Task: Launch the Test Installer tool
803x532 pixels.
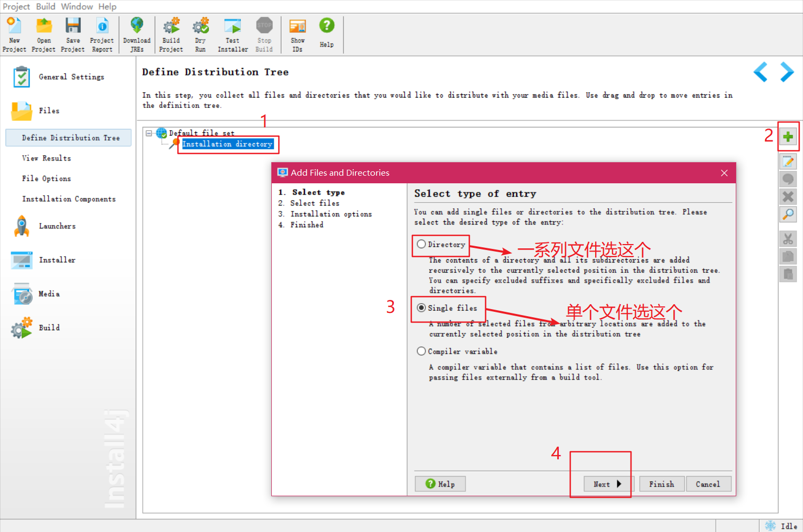Action: tap(232, 30)
